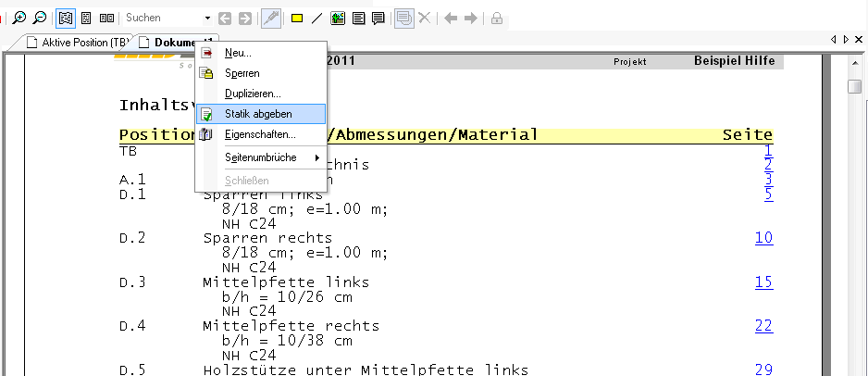Switch to Aktive Position (TB) tab
Viewport: 868px width, 376px height.
[x=77, y=43]
